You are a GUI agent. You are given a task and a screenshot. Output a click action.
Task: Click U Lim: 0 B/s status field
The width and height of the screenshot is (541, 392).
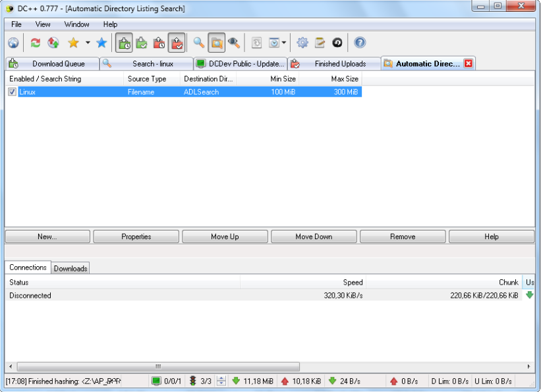point(493,381)
